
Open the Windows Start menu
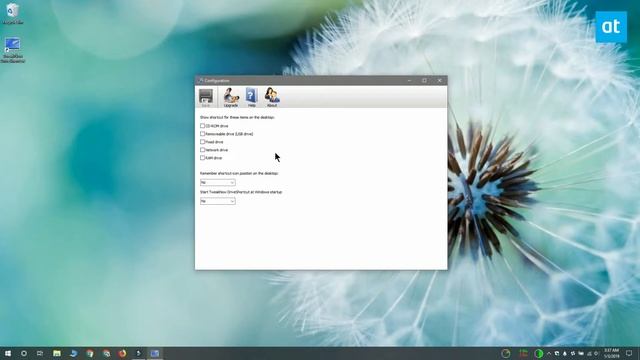[8, 353]
